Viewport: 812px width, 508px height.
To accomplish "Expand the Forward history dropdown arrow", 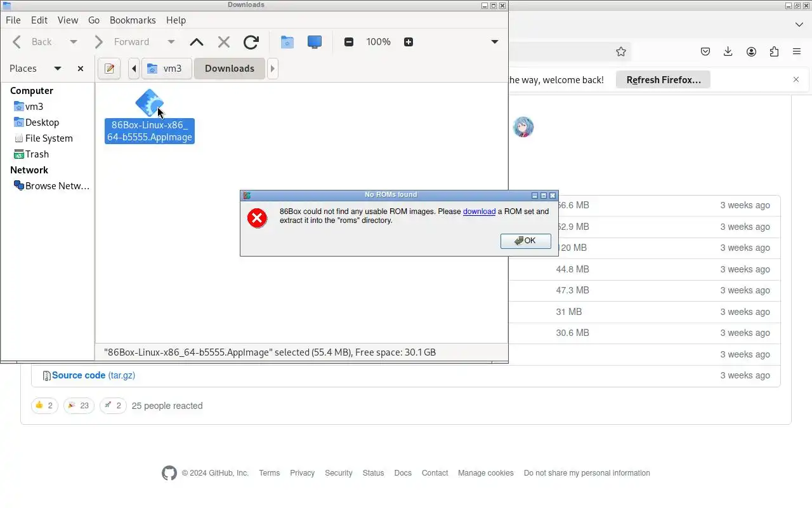I will (171, 42).
